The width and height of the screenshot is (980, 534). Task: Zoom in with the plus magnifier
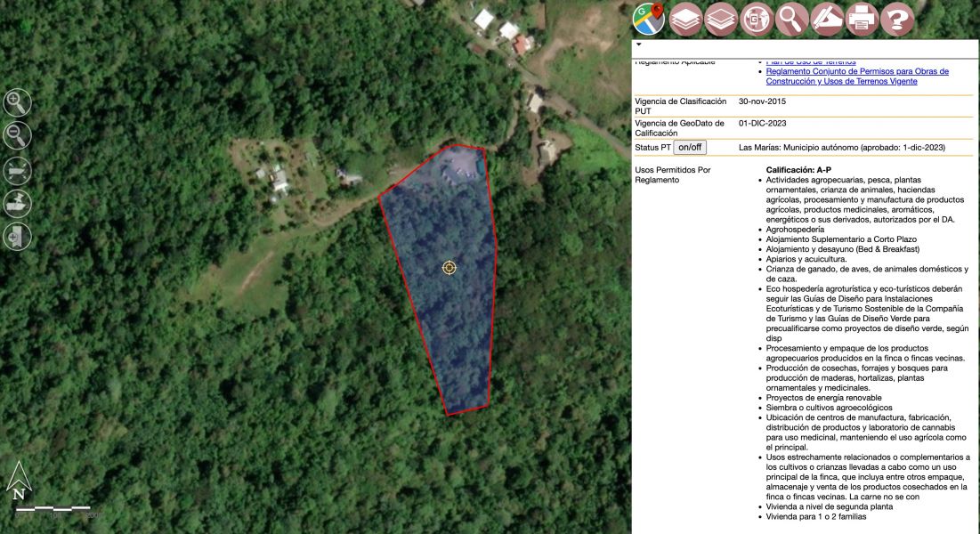pos(17,102)
